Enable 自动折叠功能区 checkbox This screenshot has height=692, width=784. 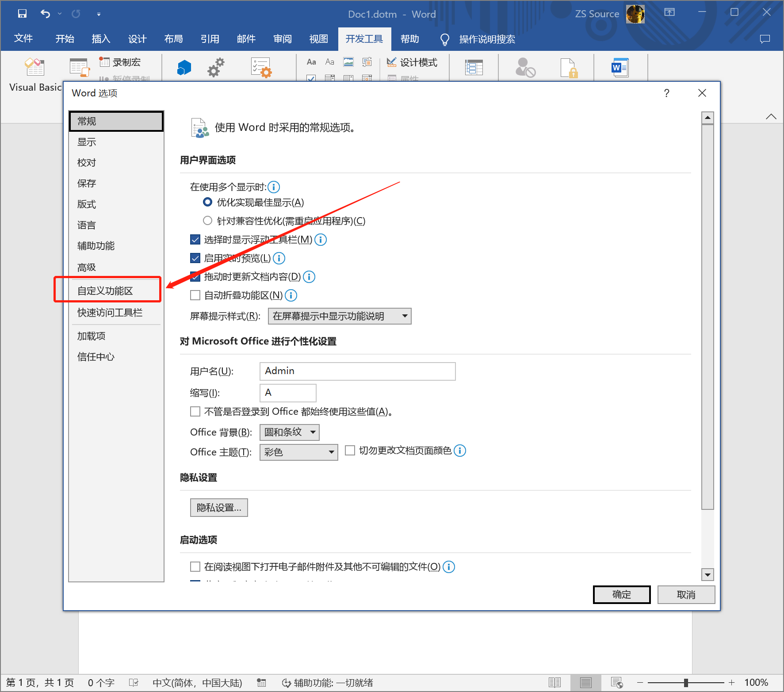click(x=195, y=295)
